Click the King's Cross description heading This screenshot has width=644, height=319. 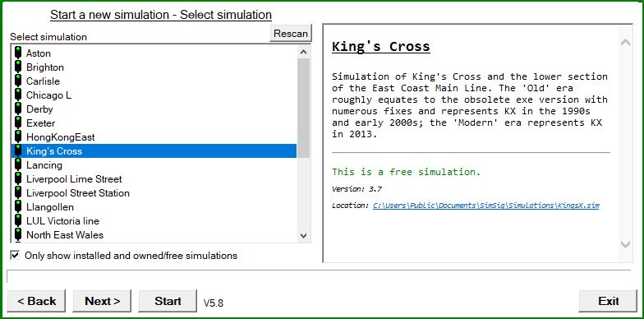point(381,46)
